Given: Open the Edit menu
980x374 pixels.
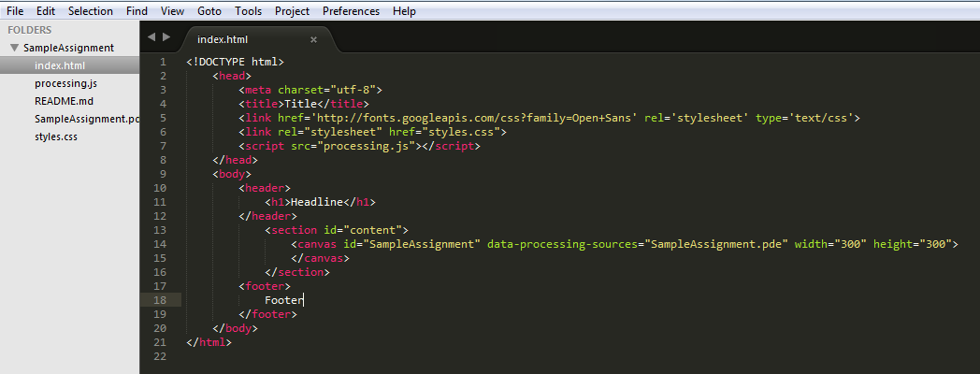Looking at the screenshot, I should 45,11.
